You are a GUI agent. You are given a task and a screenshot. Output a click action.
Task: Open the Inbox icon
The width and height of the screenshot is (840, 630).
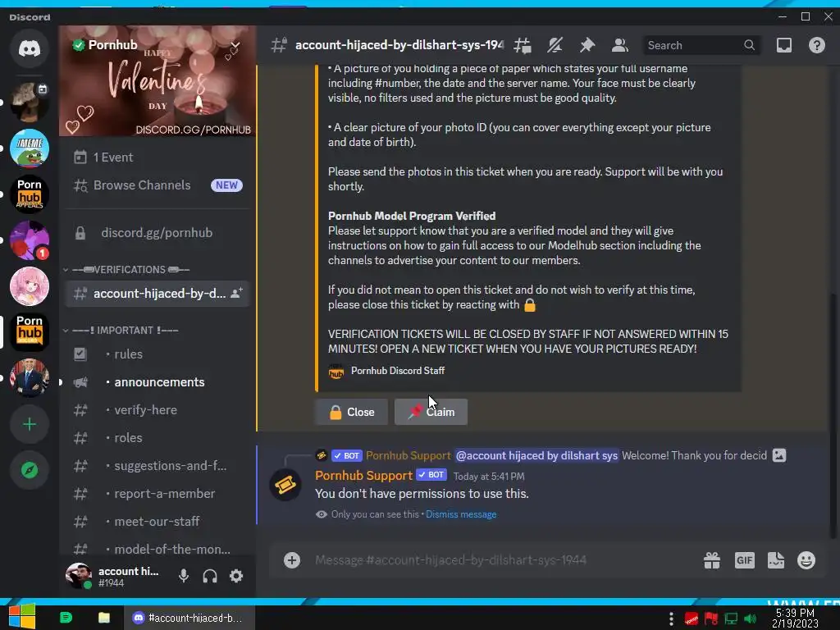pos(784,46)
